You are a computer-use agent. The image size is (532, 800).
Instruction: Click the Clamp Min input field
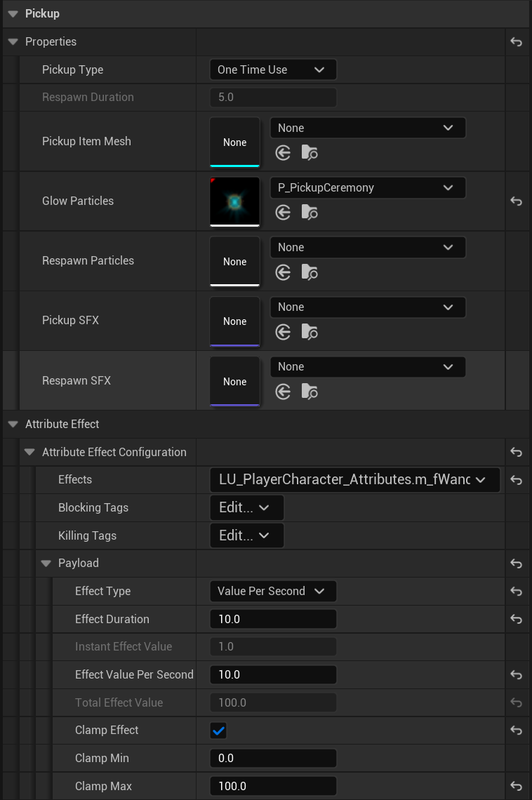[x=273, y=758]
